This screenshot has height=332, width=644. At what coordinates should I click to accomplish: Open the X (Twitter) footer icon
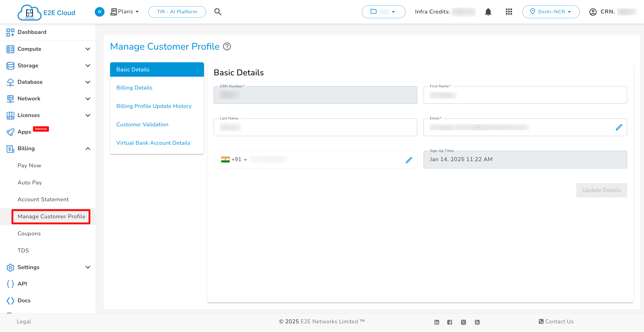[x=463, y=322]
